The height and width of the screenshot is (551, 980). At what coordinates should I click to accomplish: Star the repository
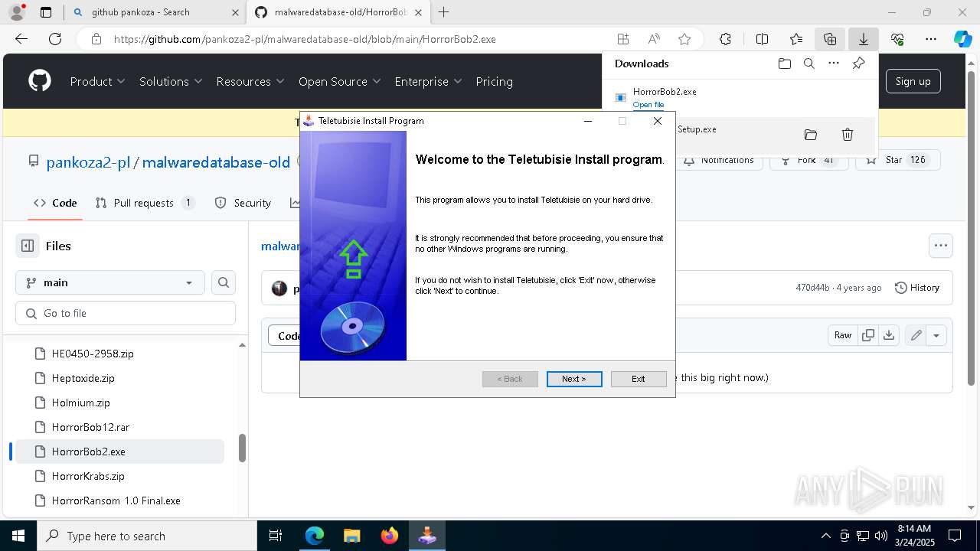coord(897,160)
